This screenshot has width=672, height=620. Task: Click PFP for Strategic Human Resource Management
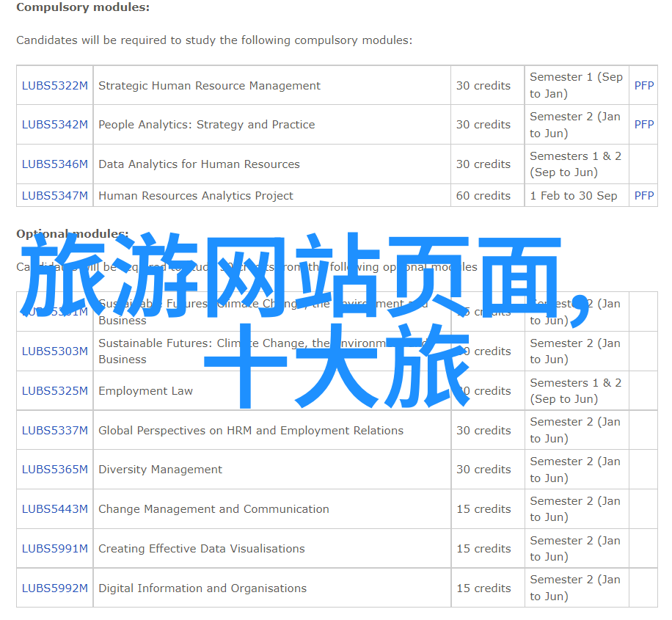(643, 85)
